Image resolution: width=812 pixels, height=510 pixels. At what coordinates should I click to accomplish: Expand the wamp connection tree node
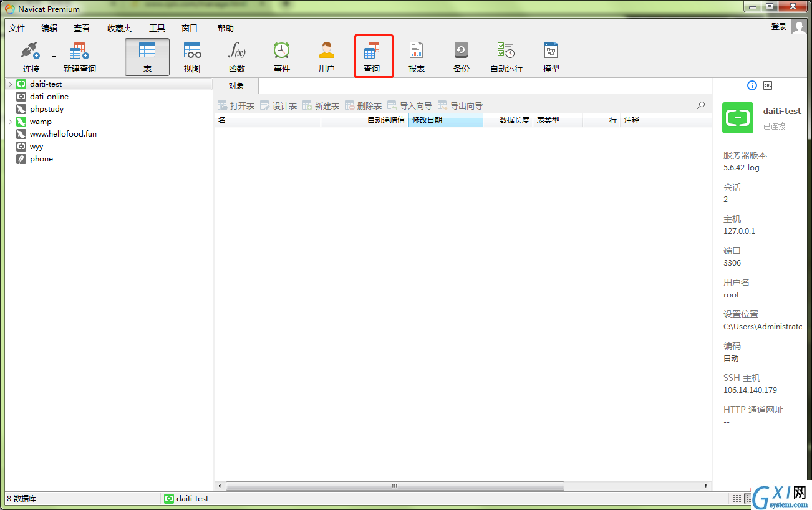click(x=10, y=122)
